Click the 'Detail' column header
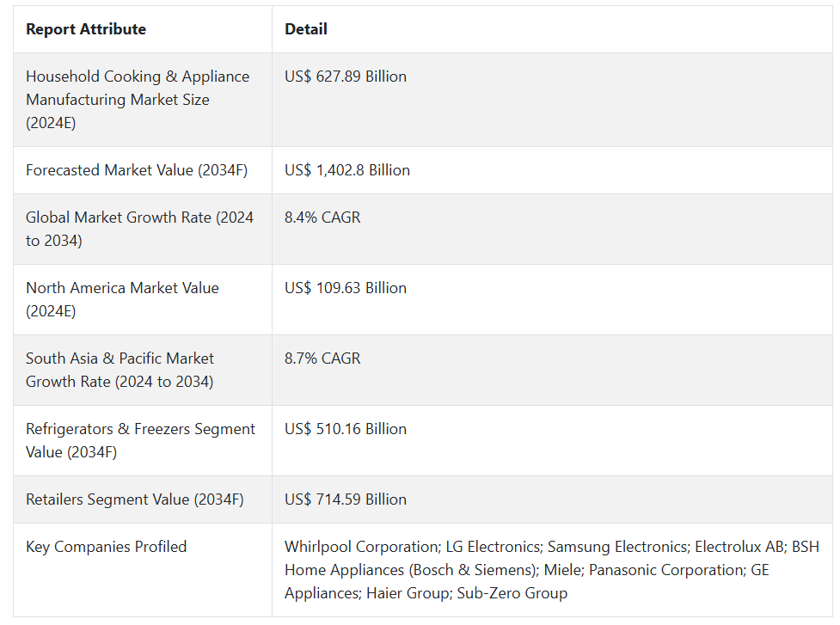This screenshot has height=625, width=840. [x=306, y=29]
